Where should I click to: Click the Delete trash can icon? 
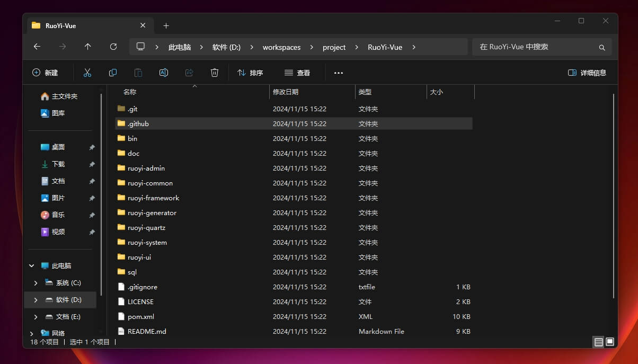coord(215,73)
